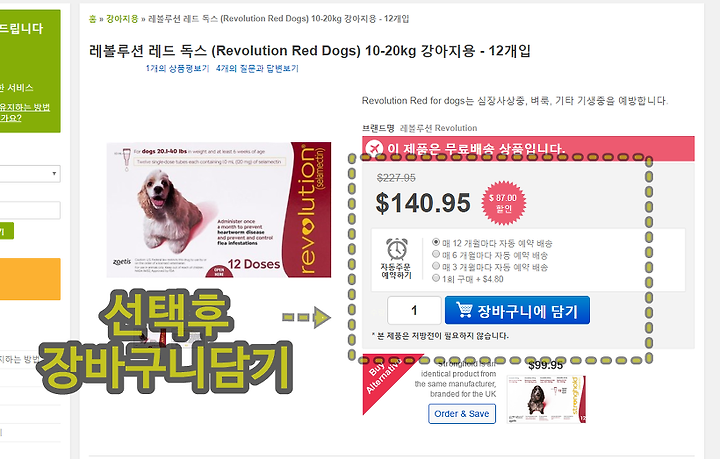Image resolution: width=720 pixels, height=459 pixels.
Task: Click the quantity input field
Action: tap(414, 310)
